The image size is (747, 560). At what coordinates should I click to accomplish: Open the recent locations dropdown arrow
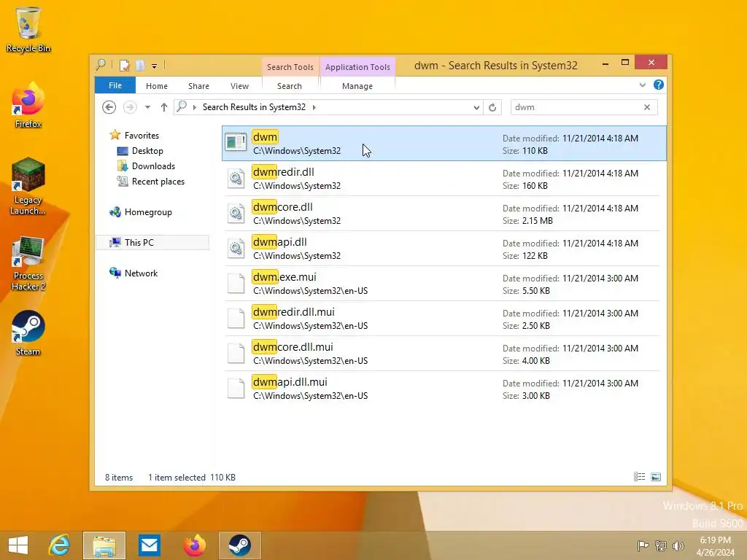[147, 107]
